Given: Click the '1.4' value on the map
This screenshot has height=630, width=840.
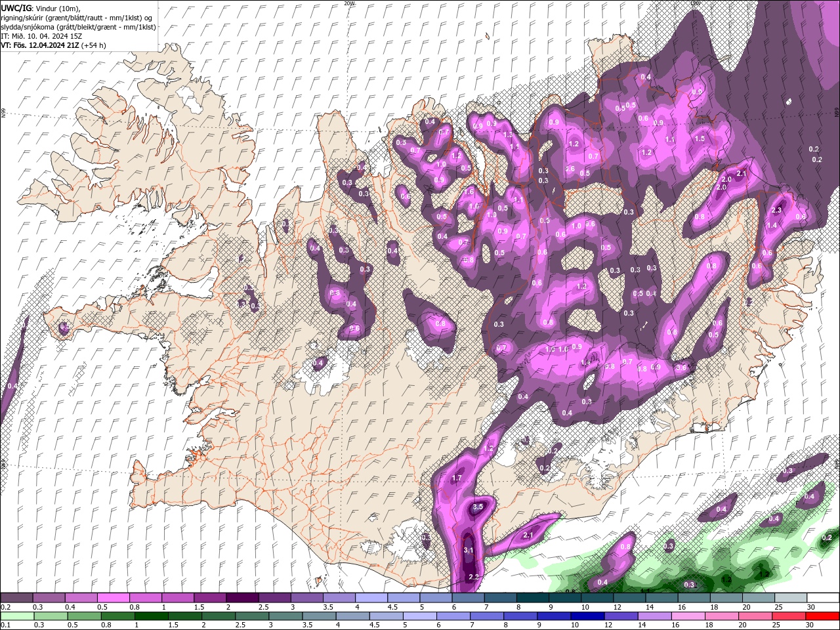Looking at the screenshot, I should (x=772, y=225).
